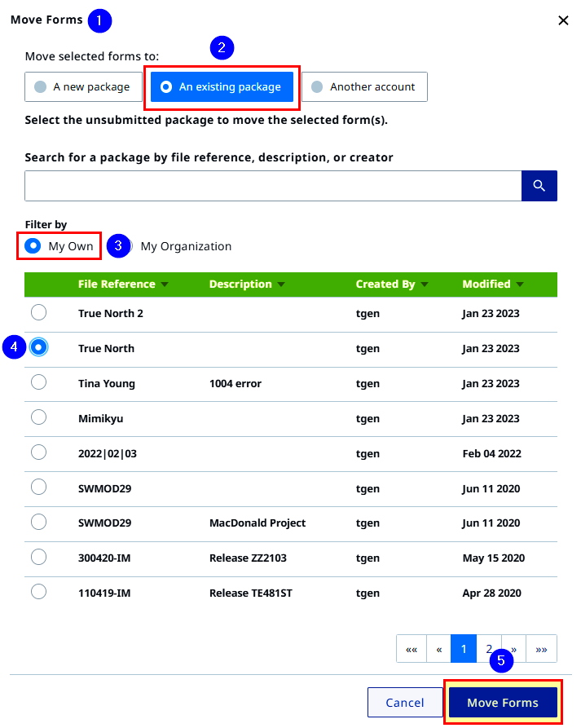This screenshot has width=581, height=728.
Task: Click the 'MacDonald Project' description
Action: (x=257, y=523)
